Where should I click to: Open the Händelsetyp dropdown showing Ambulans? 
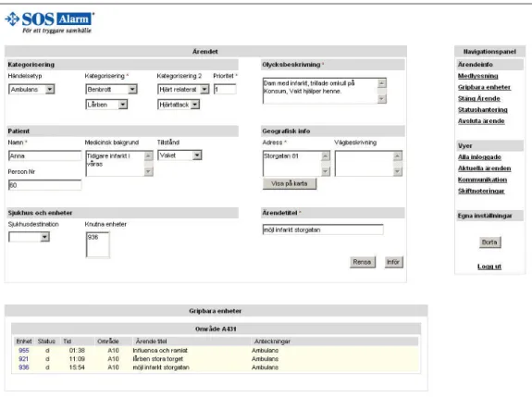(x=31, y=89)
